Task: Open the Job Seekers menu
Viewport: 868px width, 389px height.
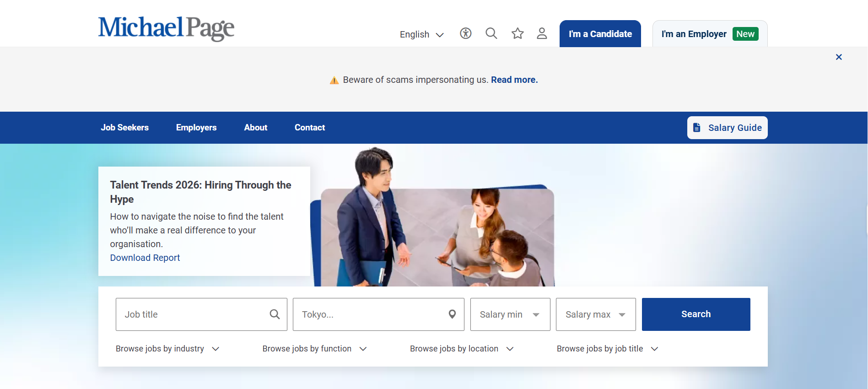Action: coord(124,128)
